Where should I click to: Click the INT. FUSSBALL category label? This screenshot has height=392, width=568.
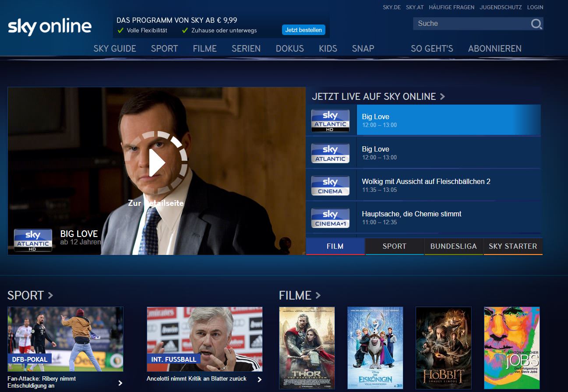point(174,359)
